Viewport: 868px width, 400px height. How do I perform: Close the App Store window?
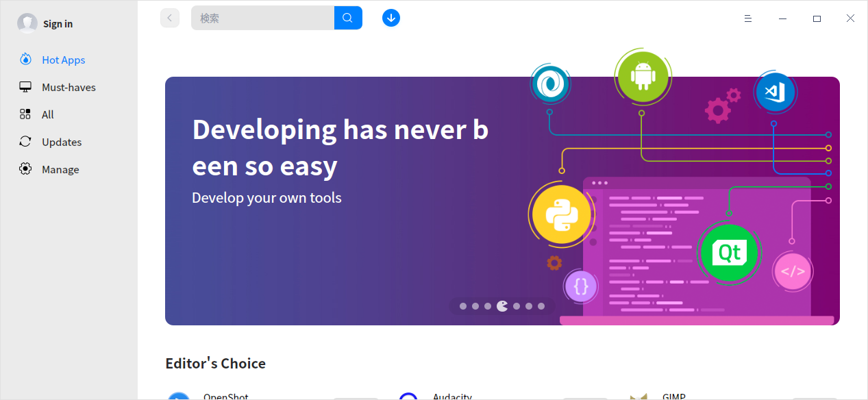tap(850, 18)
